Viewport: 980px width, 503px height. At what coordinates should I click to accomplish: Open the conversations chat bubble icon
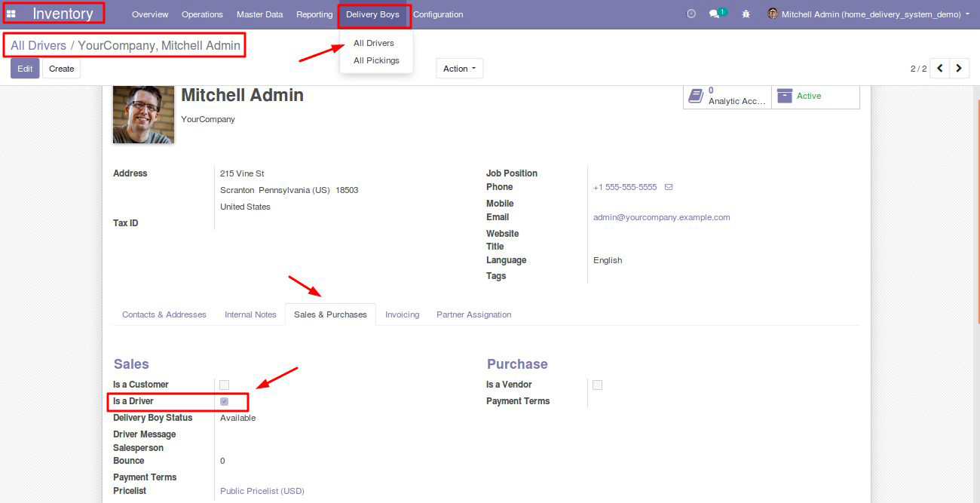(x=715, y=14)
